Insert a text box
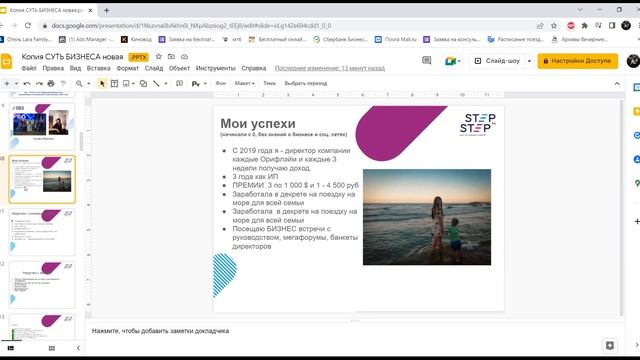This screenshot has height=360, width=640. (114, 83)
